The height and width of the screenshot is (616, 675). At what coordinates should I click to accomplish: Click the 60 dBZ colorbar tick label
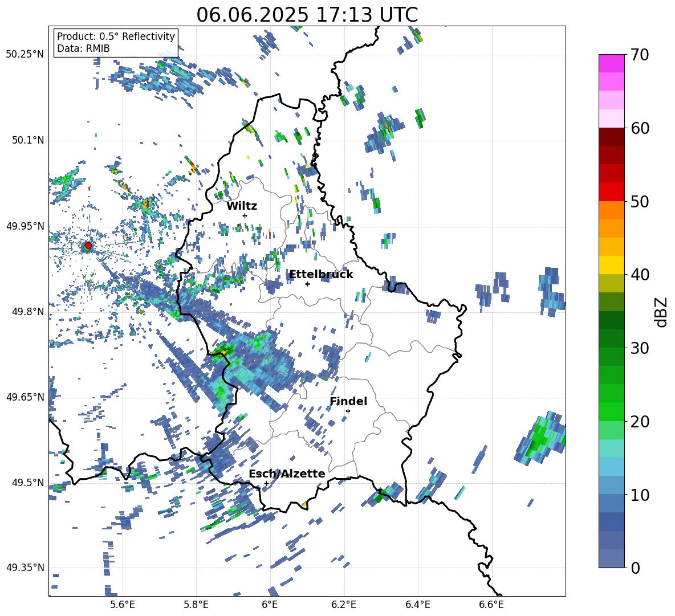pos(639,128)
